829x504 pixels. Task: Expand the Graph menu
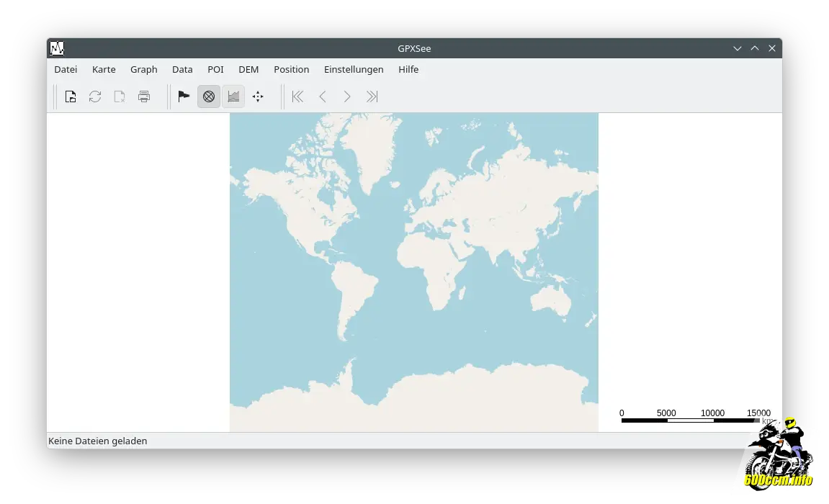143,69
